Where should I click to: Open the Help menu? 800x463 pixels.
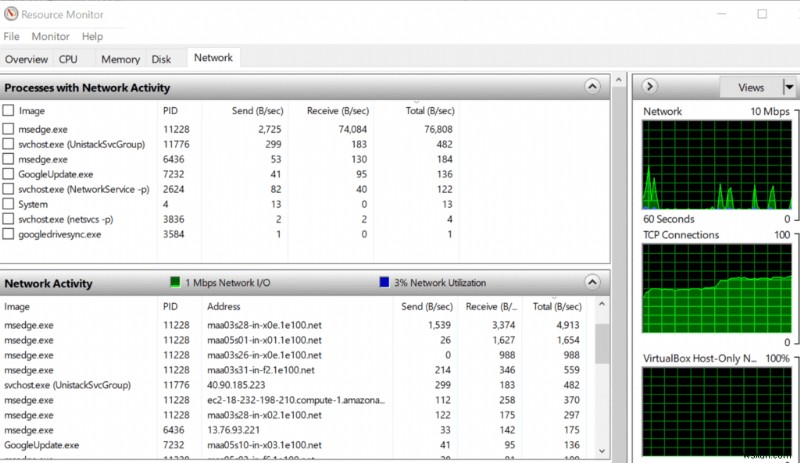92,37
